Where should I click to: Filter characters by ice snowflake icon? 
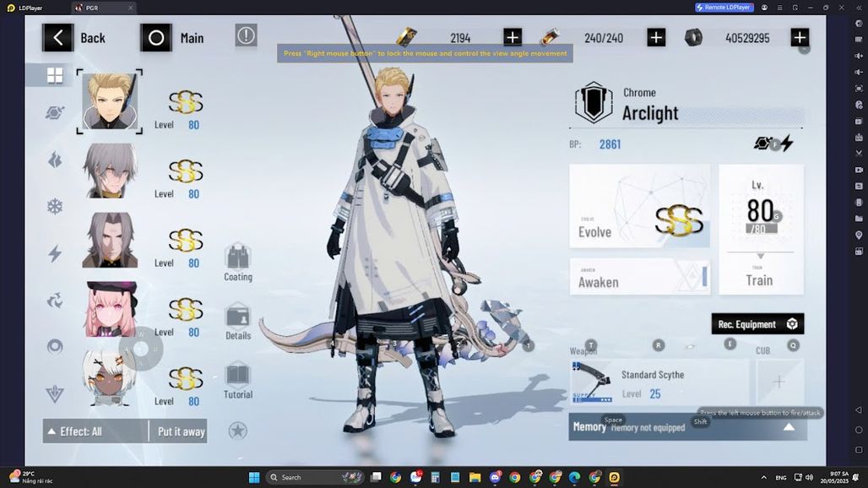55,207
